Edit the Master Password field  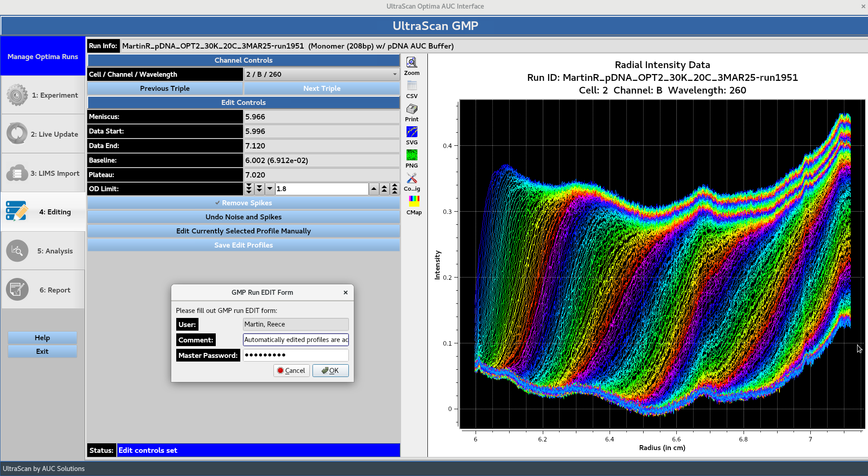295,355
